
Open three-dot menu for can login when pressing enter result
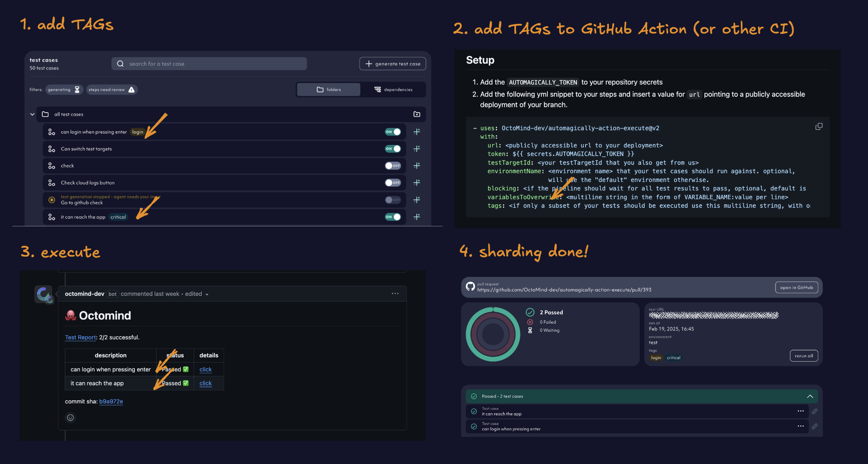click(801, 426)
